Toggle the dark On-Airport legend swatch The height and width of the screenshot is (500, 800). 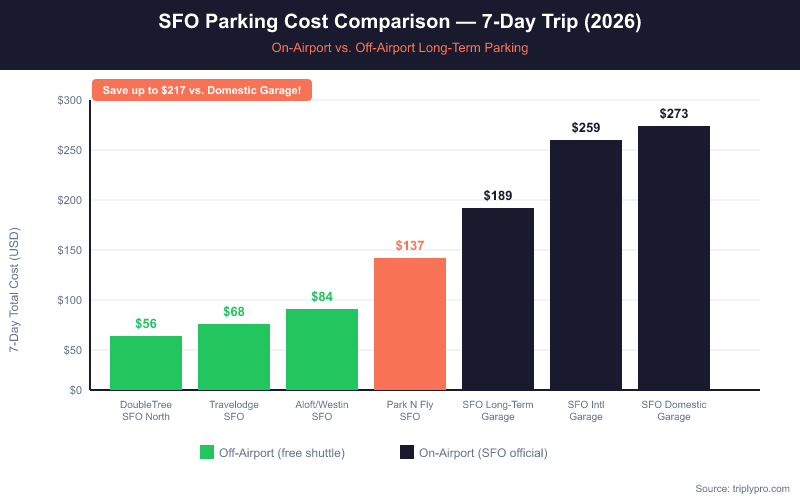407,453
